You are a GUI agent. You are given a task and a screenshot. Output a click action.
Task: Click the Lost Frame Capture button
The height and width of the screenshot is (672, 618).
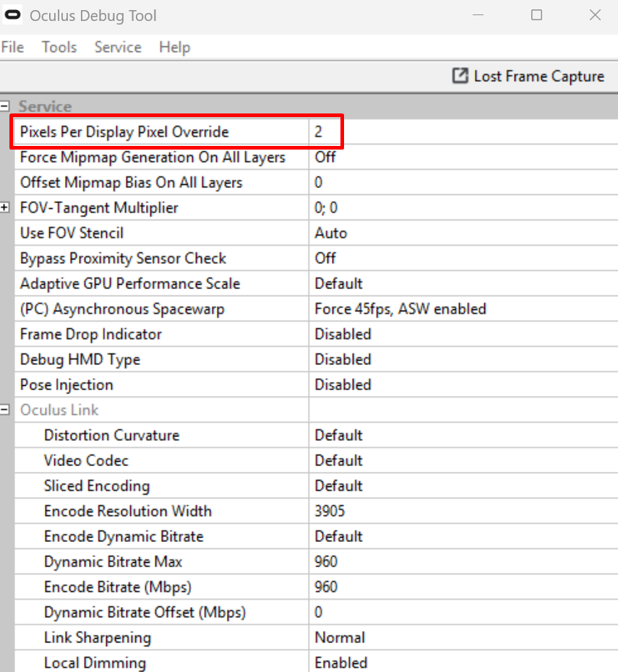point(528,77)
